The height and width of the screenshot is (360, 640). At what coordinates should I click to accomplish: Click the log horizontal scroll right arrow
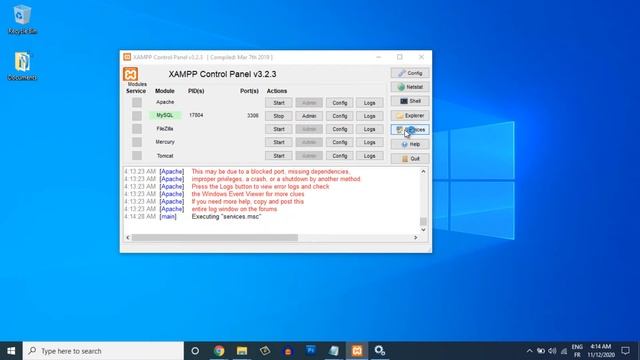[416, 237]
